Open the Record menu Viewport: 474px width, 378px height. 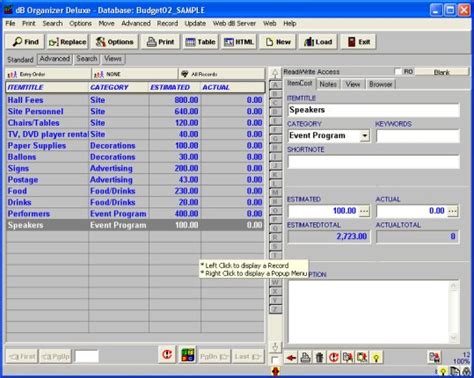click(x=167, y=23)
